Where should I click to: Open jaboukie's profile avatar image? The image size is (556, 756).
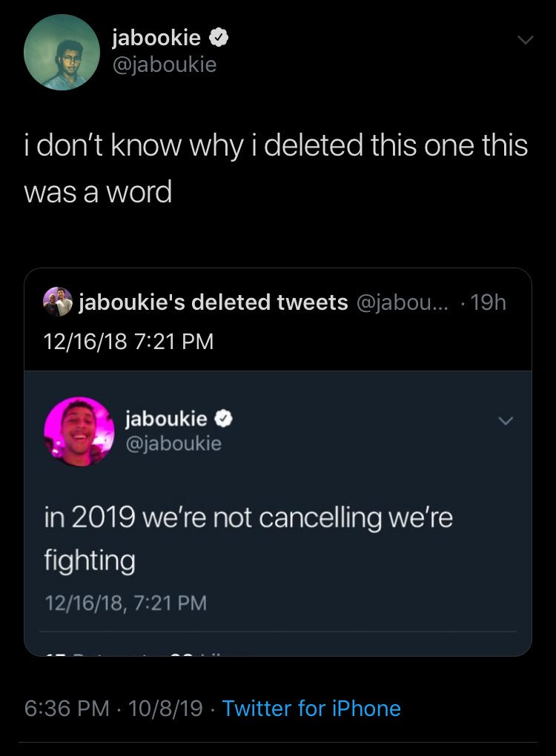[x=63, y=52]
